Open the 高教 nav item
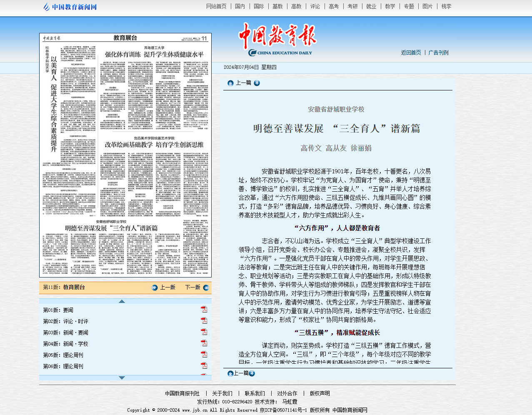Image resolution: width=532 pixels, height=415 pixels. (x=296, y=6)
